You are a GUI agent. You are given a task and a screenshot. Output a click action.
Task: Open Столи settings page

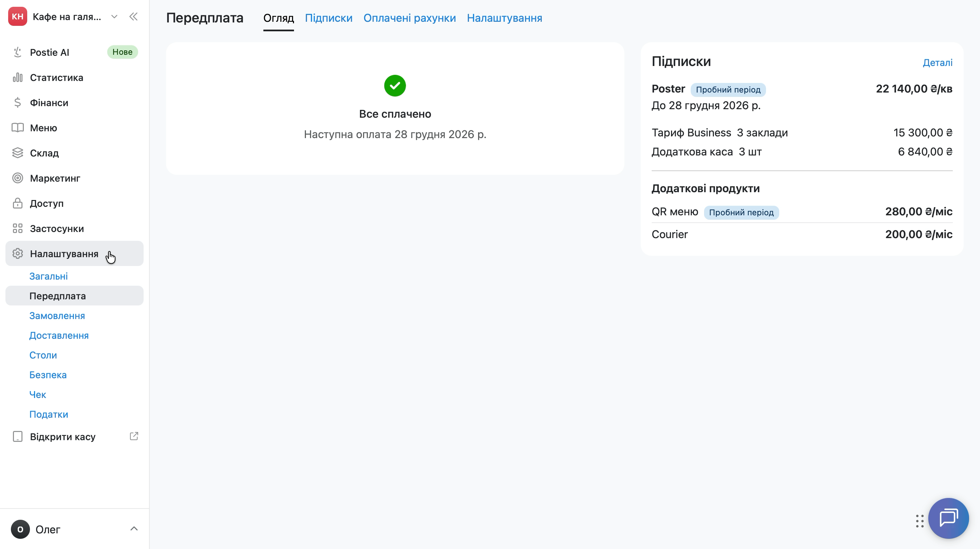[x=43, y=355]
